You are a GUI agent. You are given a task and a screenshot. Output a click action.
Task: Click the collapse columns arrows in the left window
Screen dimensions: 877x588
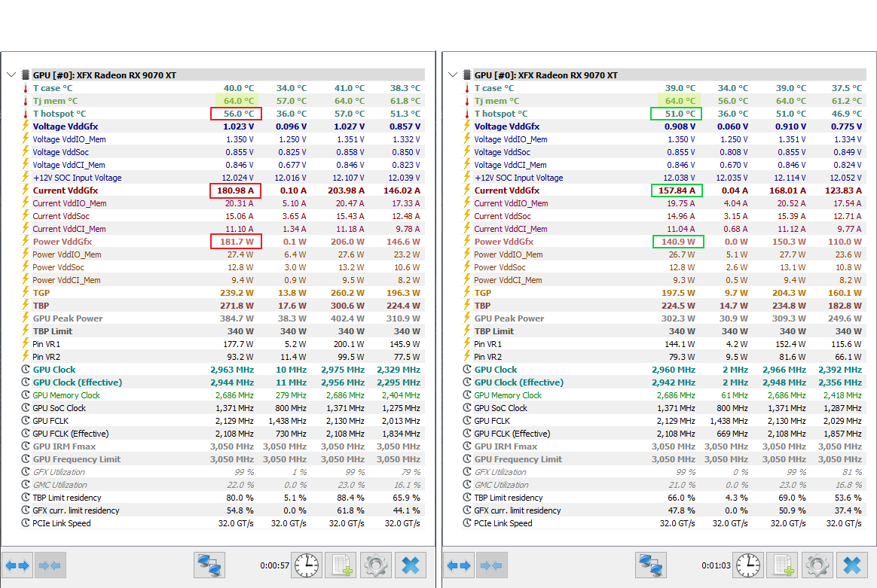coord(50,565)
